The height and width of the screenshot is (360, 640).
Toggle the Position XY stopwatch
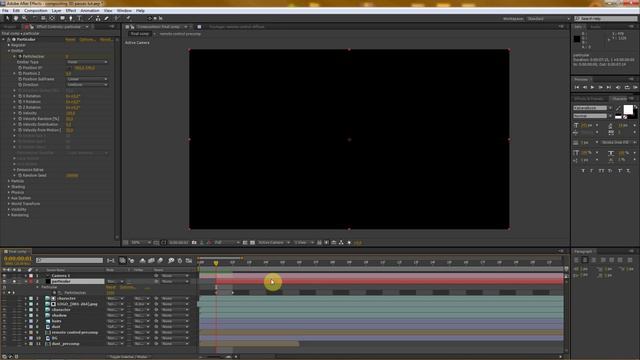click(x=20, y=68)
